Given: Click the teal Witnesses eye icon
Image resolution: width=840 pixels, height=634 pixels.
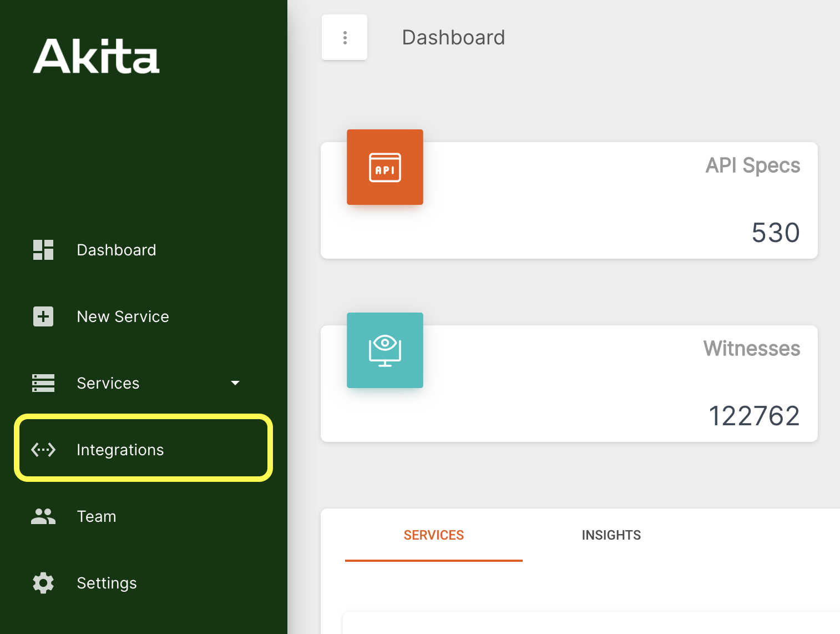Looking at the screenshot, I should pos(385,350).
